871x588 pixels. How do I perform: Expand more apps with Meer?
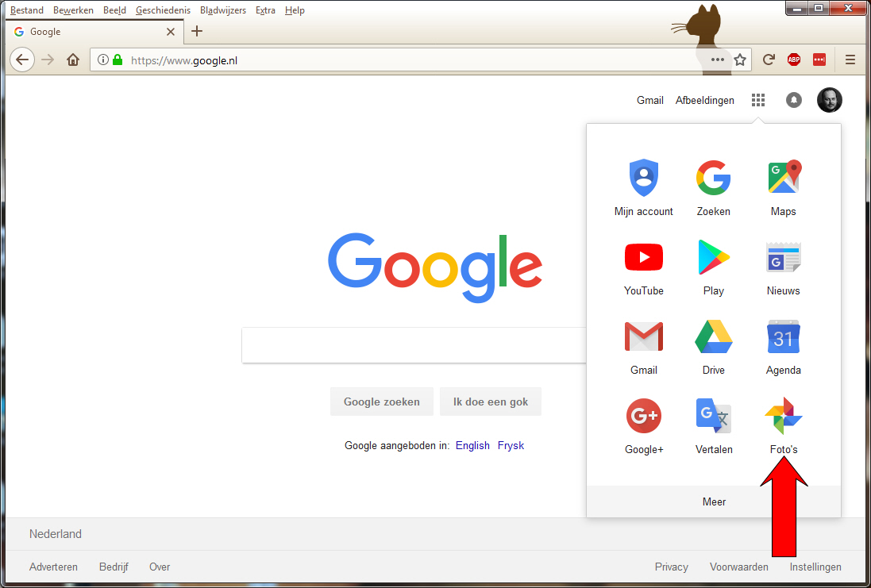coord(714,502)
